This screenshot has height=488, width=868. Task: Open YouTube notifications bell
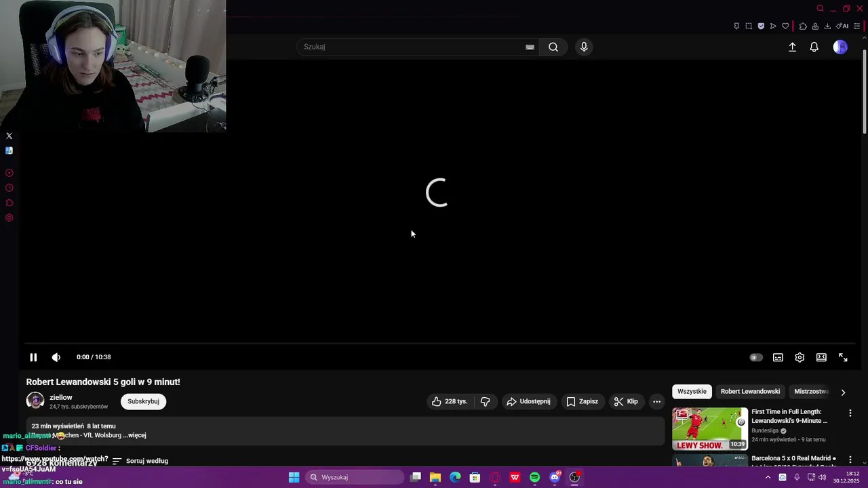coord(814,47)
